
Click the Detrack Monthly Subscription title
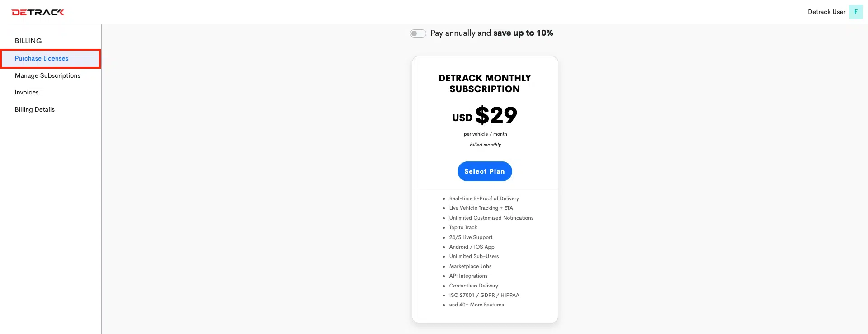[485, 84]
